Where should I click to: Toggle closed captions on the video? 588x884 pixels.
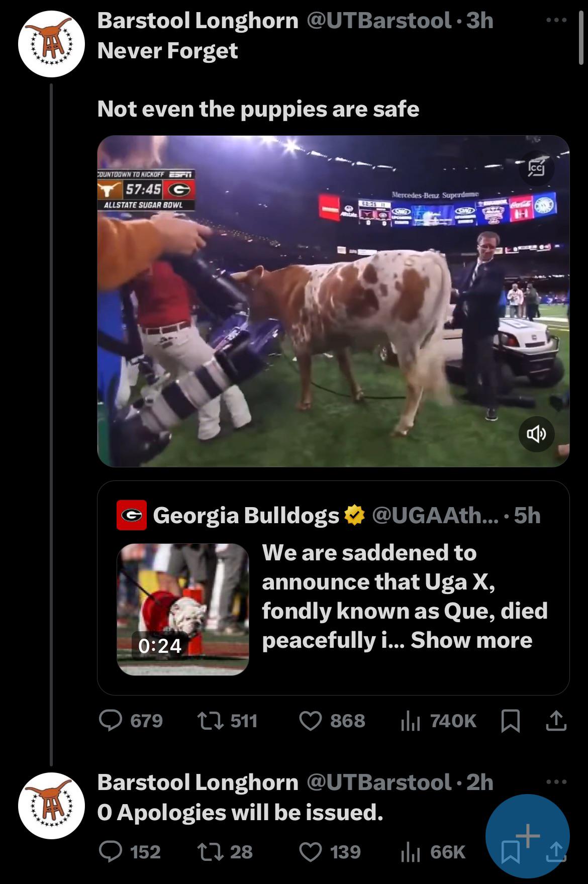(537, 169)
